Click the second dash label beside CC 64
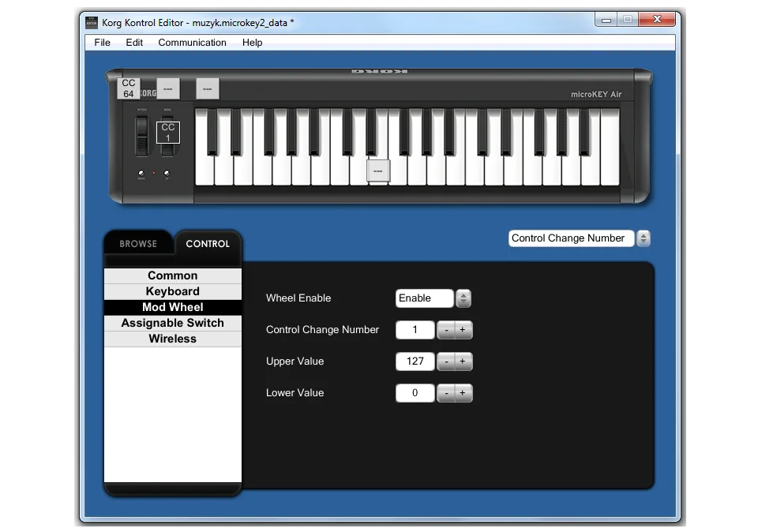Screen dimensions: 758x532 (167, 89)
